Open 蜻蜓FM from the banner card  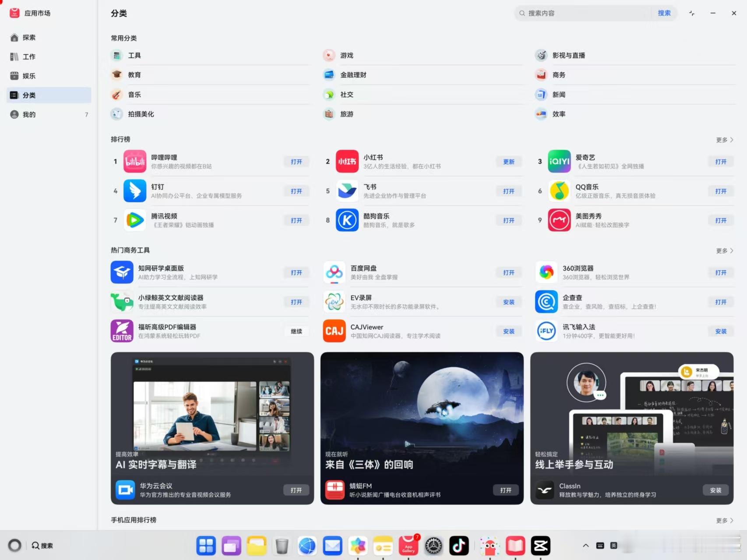[506, 490]
